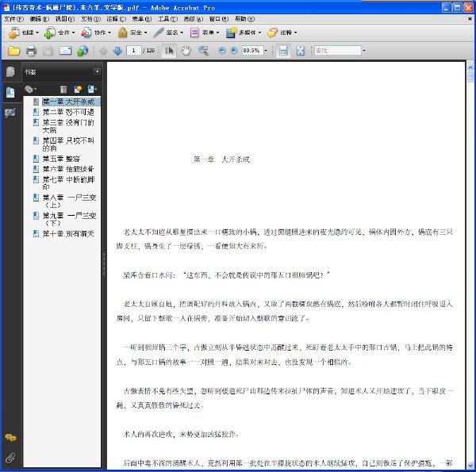Click document scrollbar up arrow
Viewport: 476px width, 472px height.
coord(470,67)
